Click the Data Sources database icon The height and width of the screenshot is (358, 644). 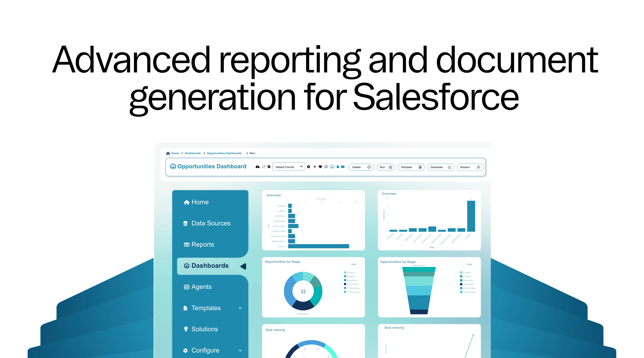186,224
